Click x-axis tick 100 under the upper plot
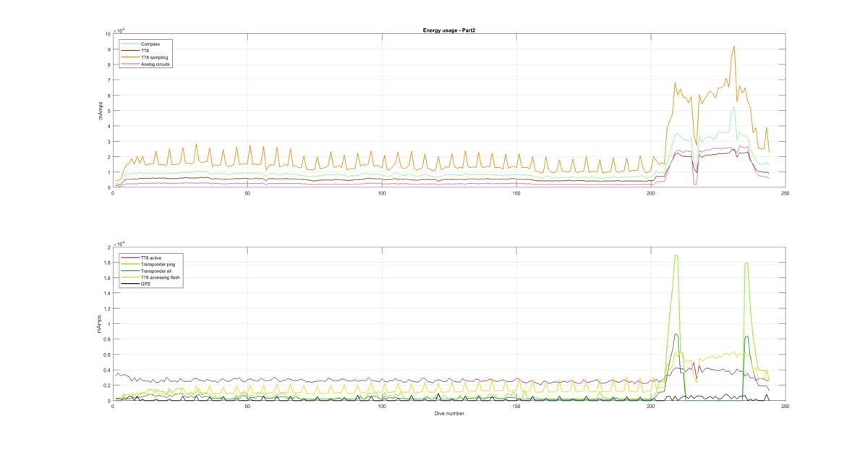Image resolution: width=868 pixels, height=450 pixels. pos(382,193)
